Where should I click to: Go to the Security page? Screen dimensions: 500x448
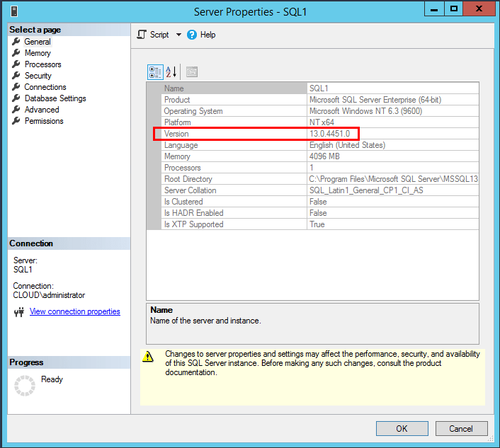coord(38,76)
